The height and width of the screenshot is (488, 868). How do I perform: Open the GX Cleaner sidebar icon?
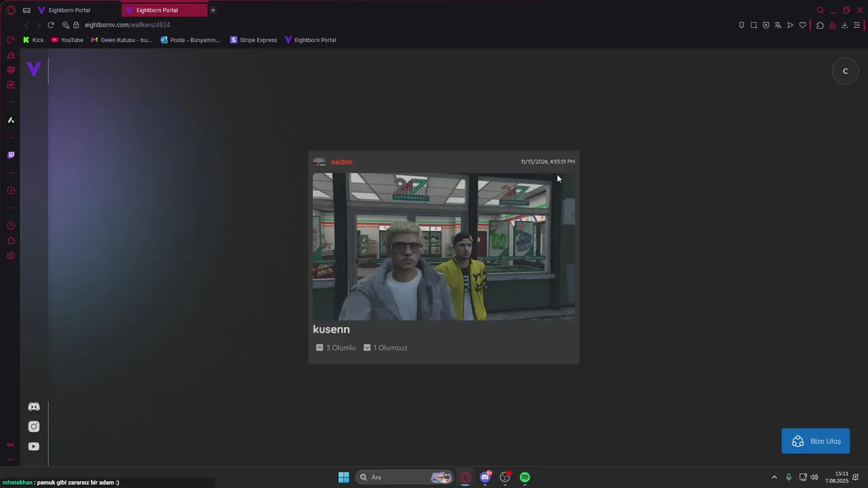(x=11, y=56)
